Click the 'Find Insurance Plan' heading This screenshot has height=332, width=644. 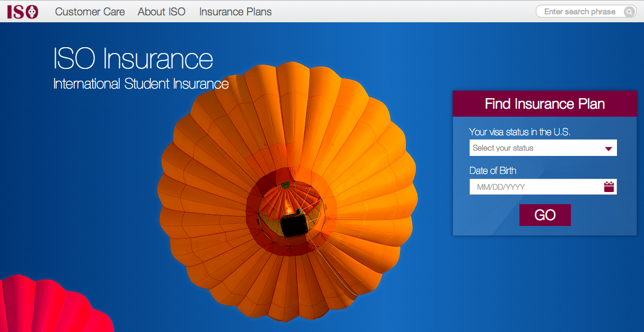coord(545,103)
